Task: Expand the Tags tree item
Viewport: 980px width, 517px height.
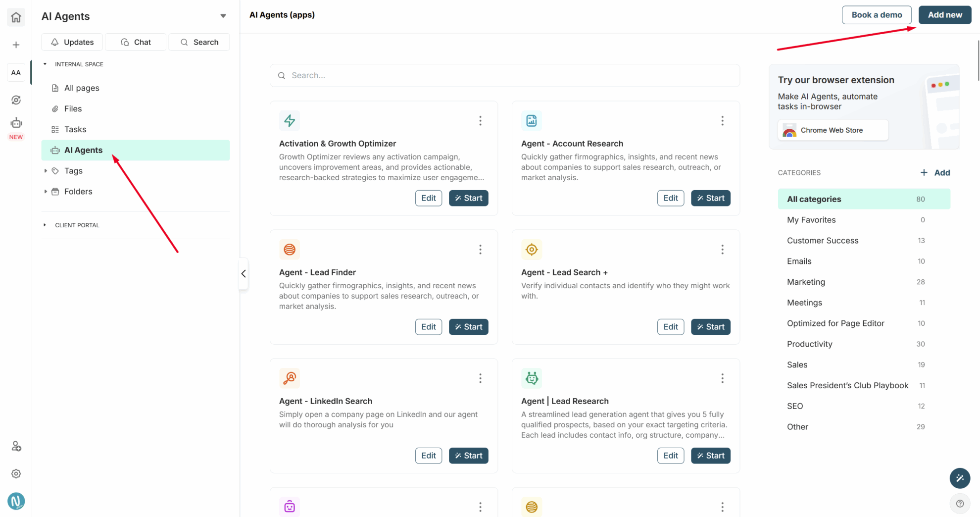Action: [46, 171]
